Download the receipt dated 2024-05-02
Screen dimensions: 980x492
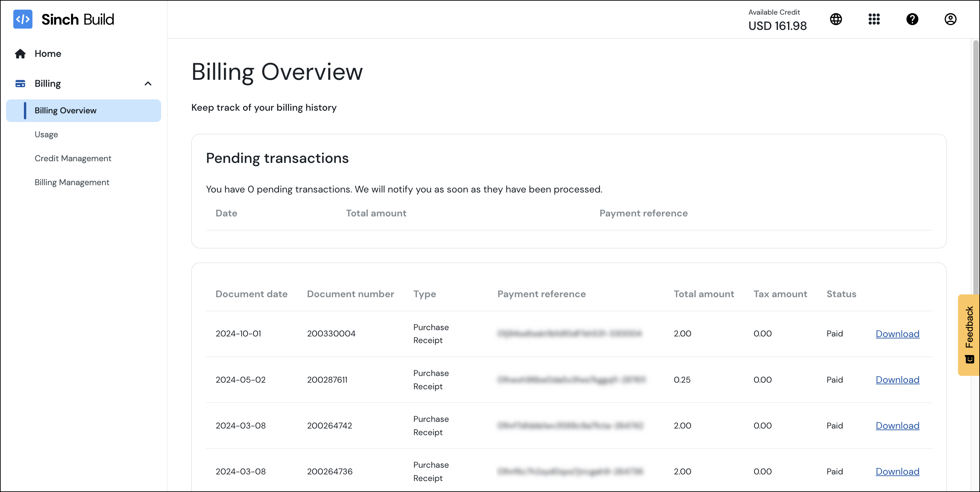[897, 380]
